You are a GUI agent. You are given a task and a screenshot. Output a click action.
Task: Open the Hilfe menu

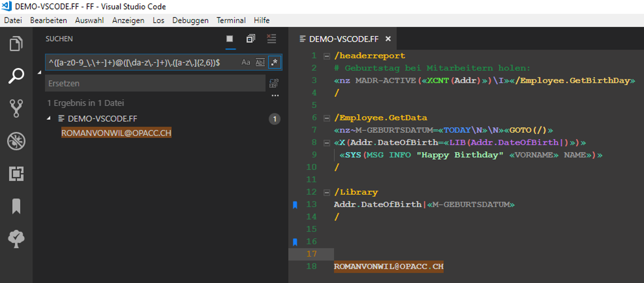point(262,20)
